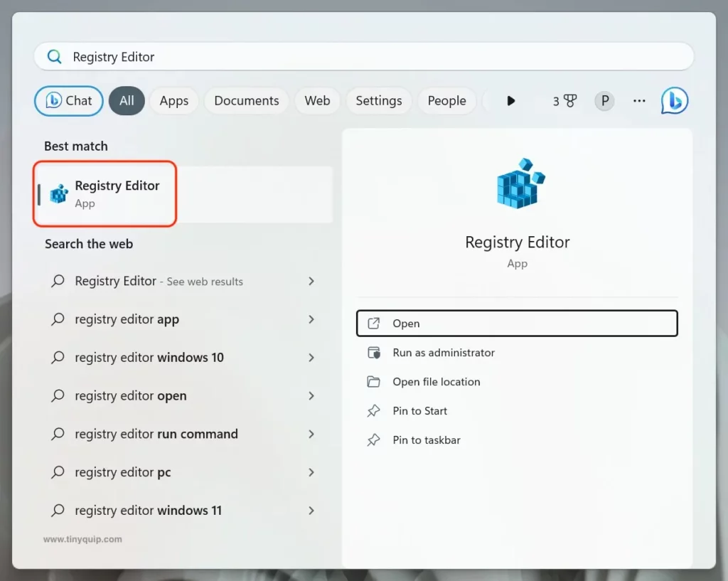
Task: Open the three-dots more options menu
Action: point(639,101)
